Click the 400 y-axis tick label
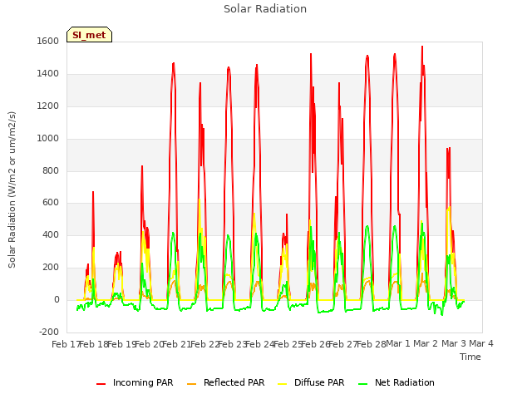The image size is (532, 399). (x=51, y=234)
